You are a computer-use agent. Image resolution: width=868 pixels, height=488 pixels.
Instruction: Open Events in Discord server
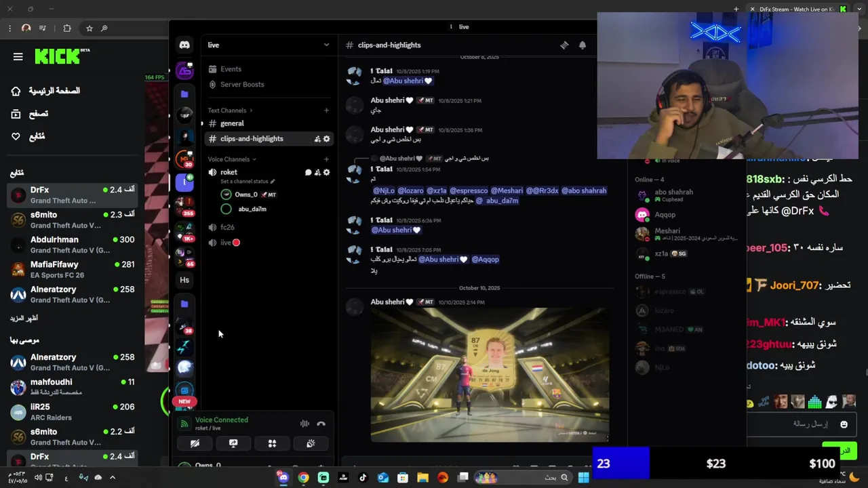[268, 69]
